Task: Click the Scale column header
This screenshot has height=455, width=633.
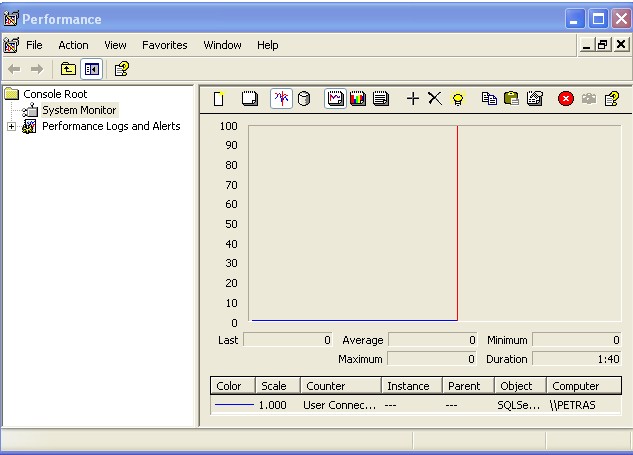Action: click(278, 386)
